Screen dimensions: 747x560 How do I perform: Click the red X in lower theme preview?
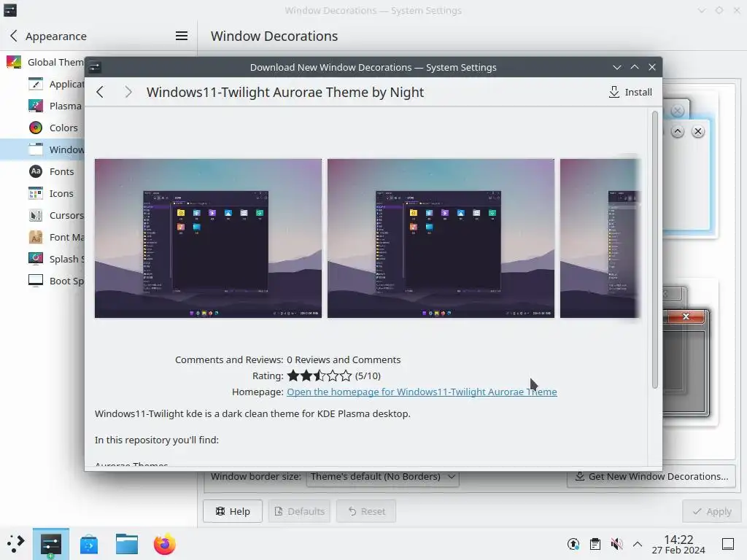pos(686,316)
